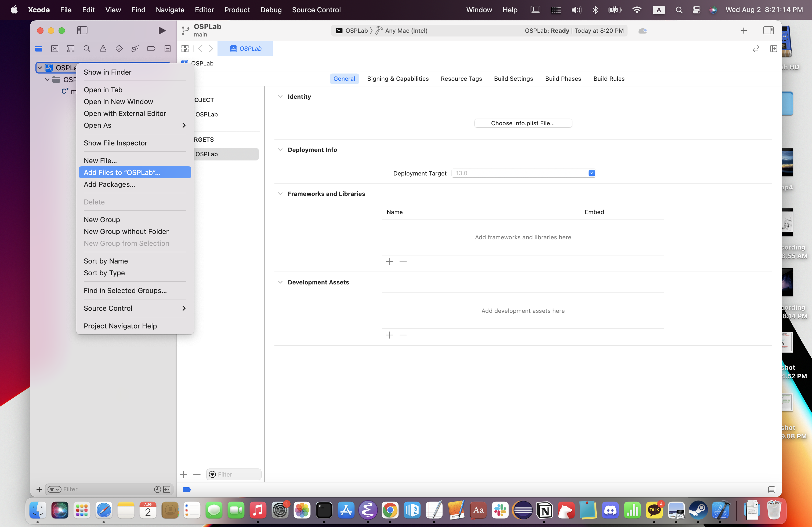Open the OSPLab scheme selector
The width and height of the screenshot is (812, 527).
[352, 31]
